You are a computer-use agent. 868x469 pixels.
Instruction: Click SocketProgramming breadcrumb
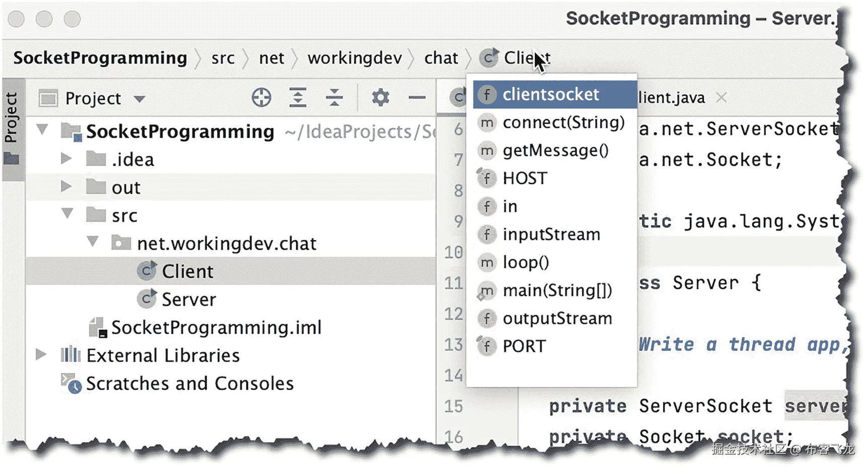coord(100,58)
